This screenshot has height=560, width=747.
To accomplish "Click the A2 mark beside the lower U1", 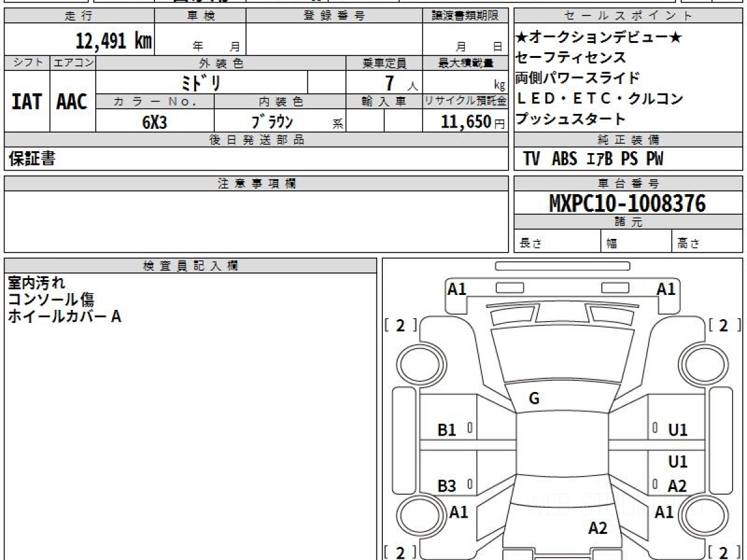I will tap(677, 487).
